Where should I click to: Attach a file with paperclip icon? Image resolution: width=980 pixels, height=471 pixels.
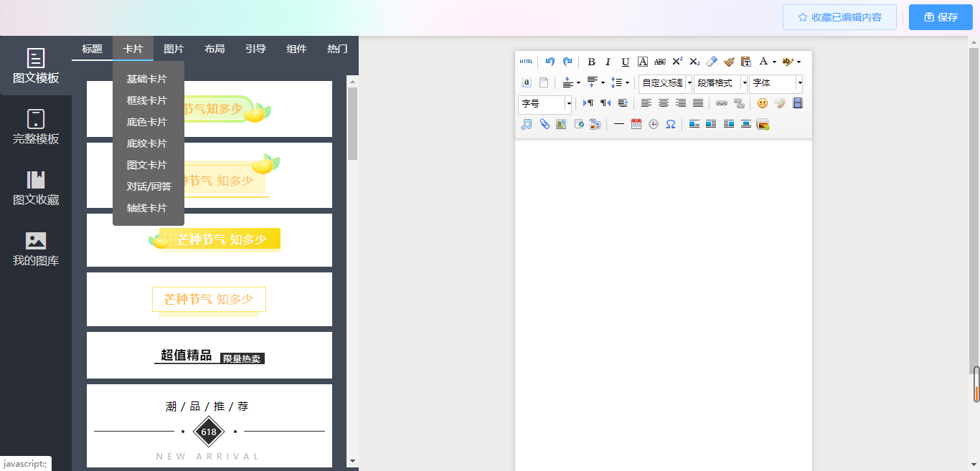pos(545,124)
